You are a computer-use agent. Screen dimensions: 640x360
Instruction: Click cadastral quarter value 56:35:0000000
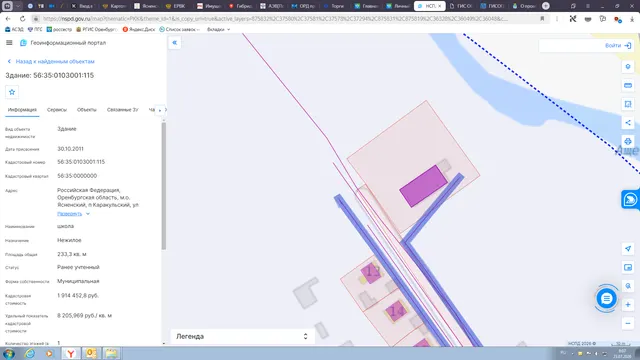[x=77, y=176]
